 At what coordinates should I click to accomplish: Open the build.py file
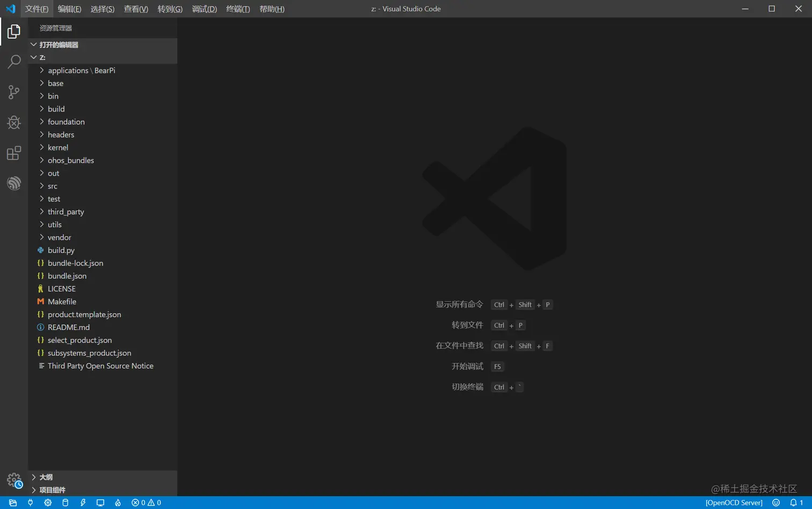tap(103, 250)
